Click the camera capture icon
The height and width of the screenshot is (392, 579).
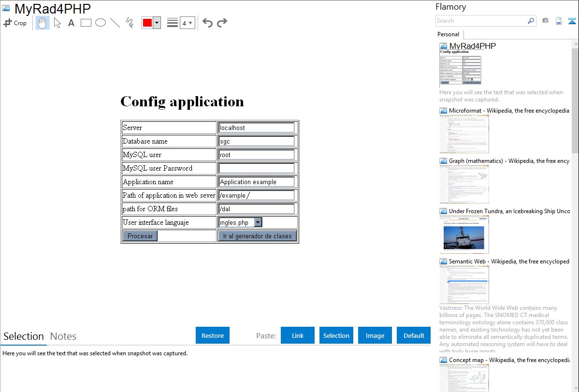coord(545,21)
